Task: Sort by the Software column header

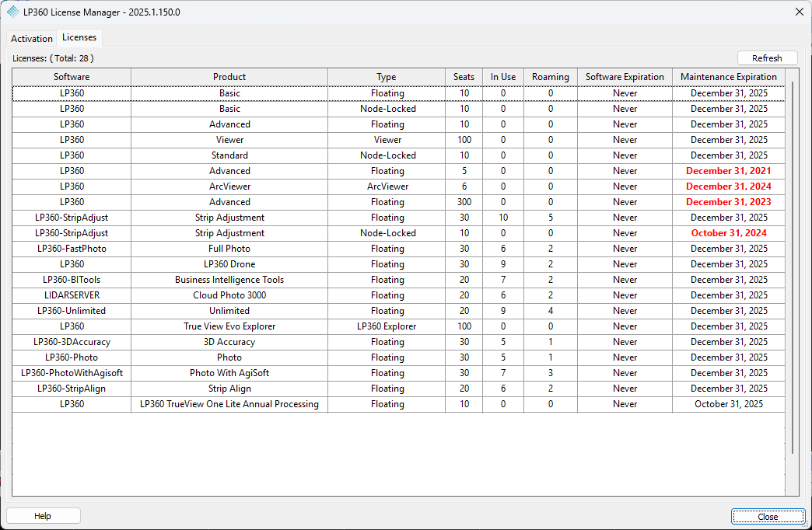Action: click(72, 77)
